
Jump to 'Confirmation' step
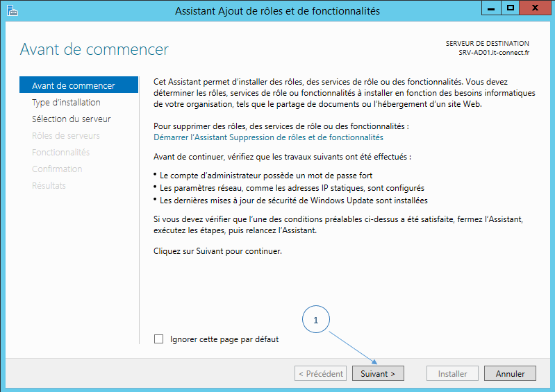click(x=57, y=169)
